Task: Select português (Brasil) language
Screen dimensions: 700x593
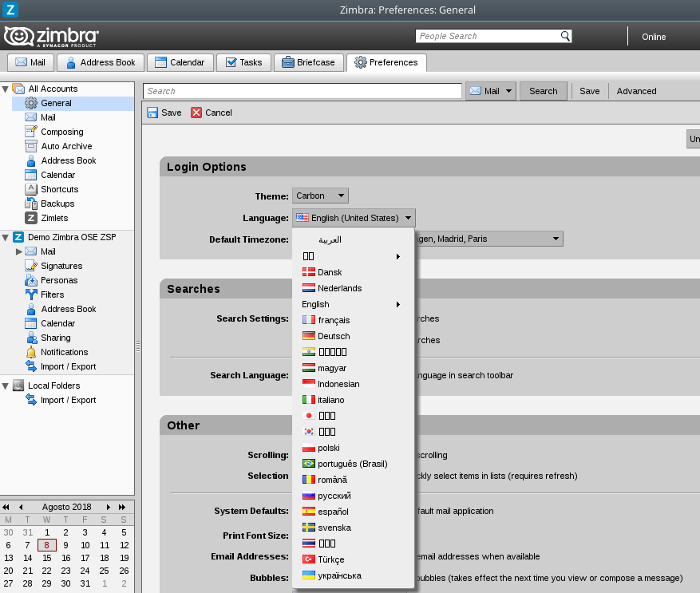Action: click(353, 464)
